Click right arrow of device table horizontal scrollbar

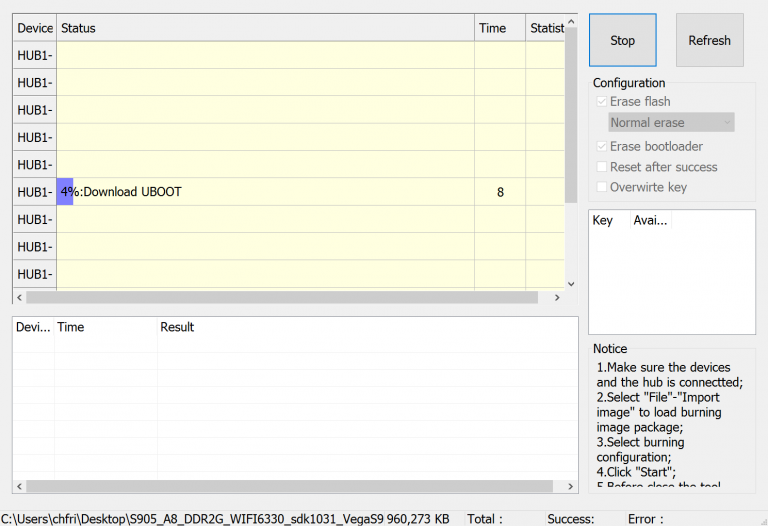click(x=557, y=297)
